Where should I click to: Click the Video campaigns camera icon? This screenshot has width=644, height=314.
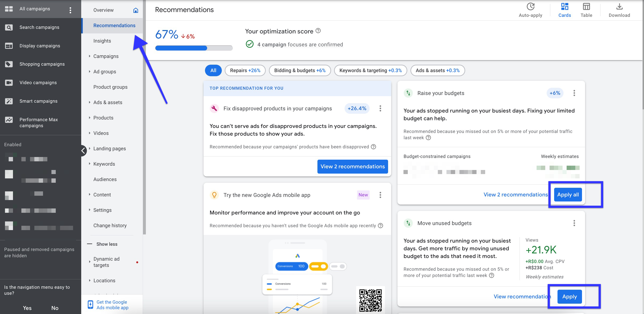9,82
